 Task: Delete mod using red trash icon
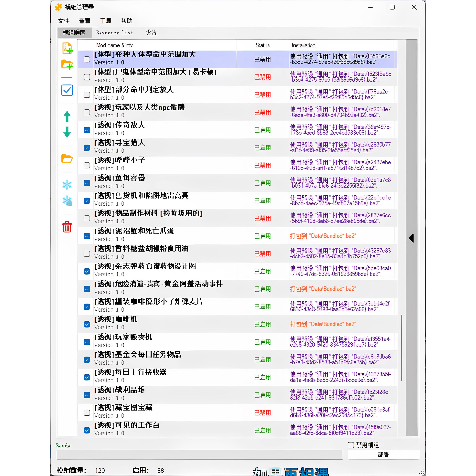point(67,227)
